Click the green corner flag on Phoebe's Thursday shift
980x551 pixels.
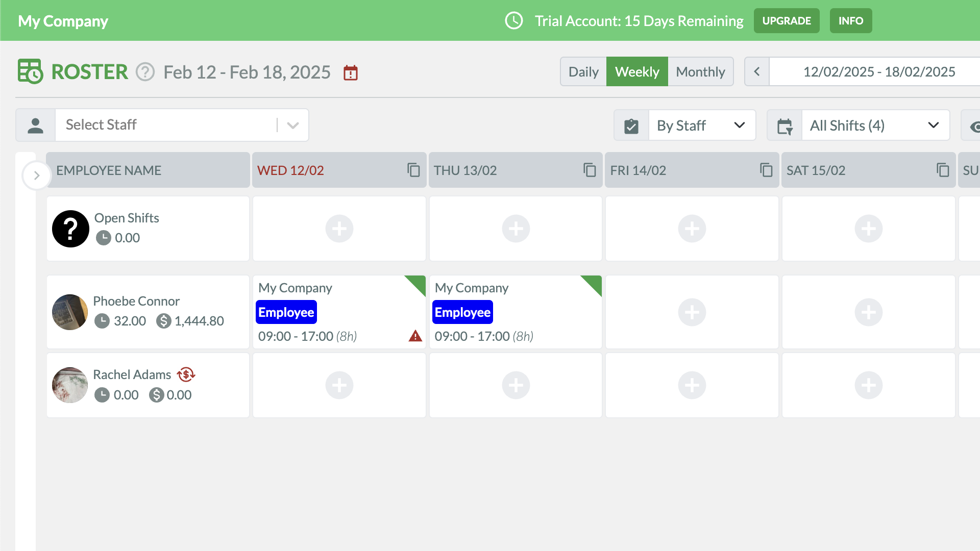[594, 283]
